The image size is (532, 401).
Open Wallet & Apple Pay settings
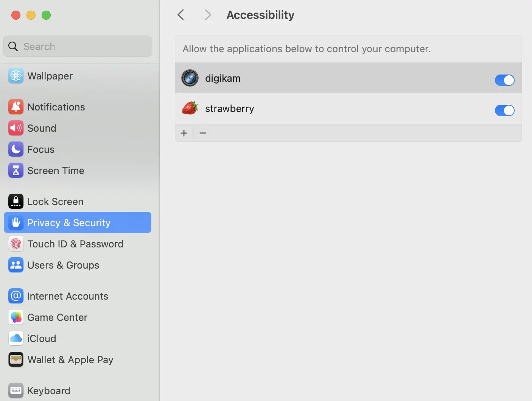[x=70, y=360]
